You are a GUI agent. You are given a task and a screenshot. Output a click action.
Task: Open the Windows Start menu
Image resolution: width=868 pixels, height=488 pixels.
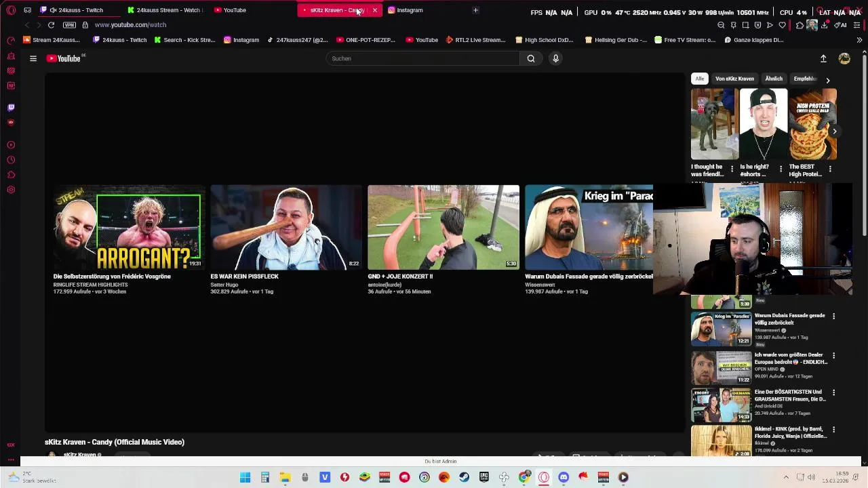(245, 478)
